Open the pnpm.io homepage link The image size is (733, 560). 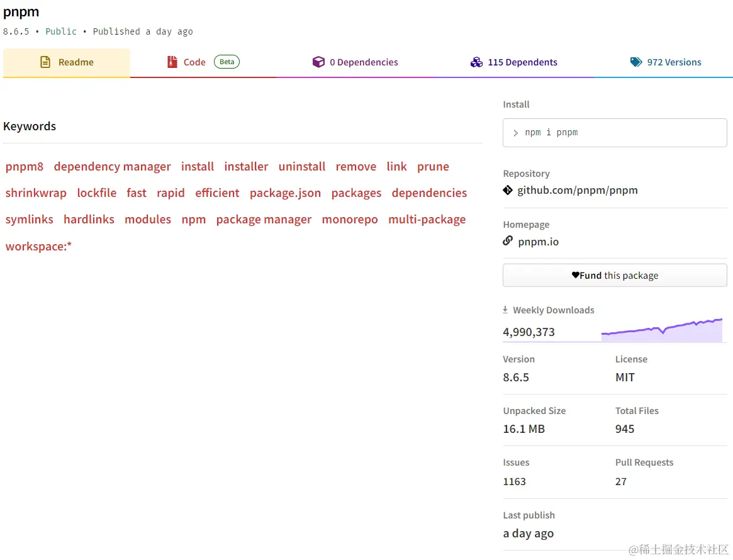(538, 242)
